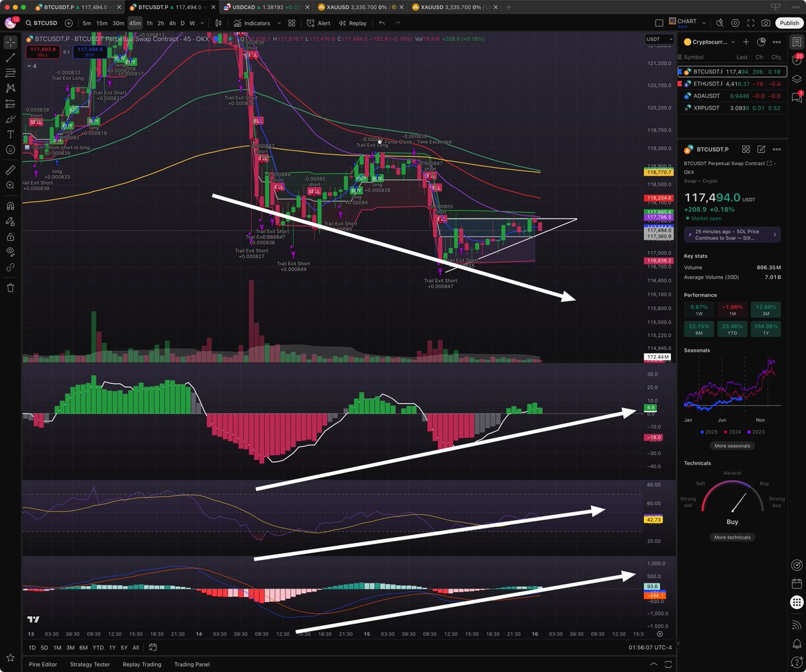The image size is (806, 672).
Task: Select the ruler measure tool
Action: point(11,169)
